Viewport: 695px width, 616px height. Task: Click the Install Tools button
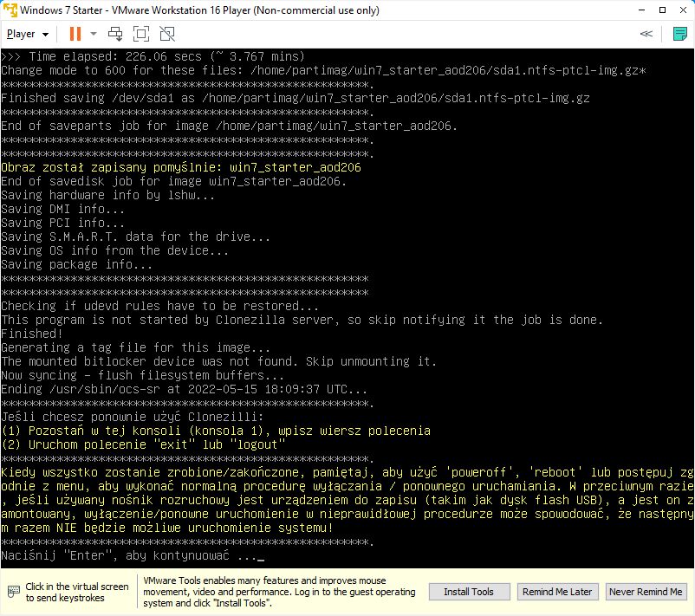pos(469,592)
